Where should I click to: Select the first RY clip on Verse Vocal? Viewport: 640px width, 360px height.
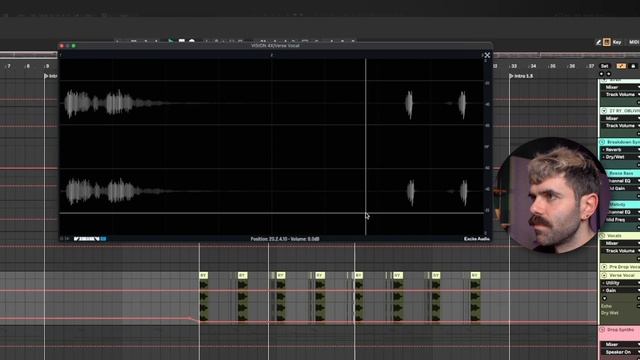tap(204, 276)
